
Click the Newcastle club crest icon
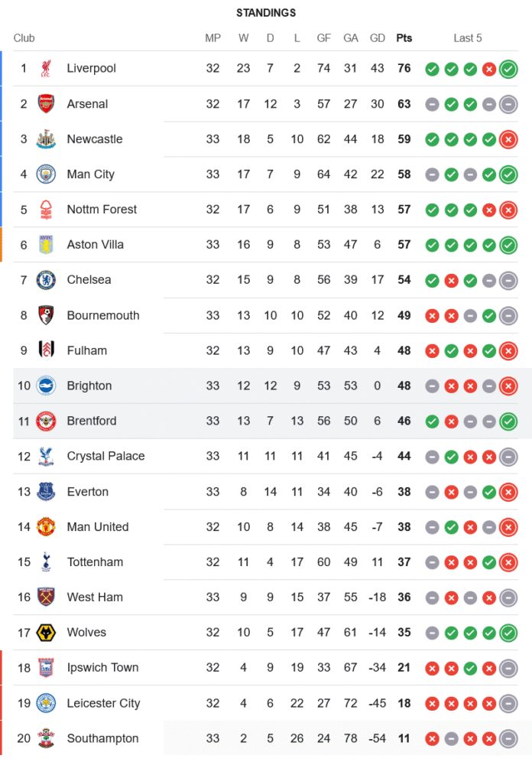pos(46,139)
